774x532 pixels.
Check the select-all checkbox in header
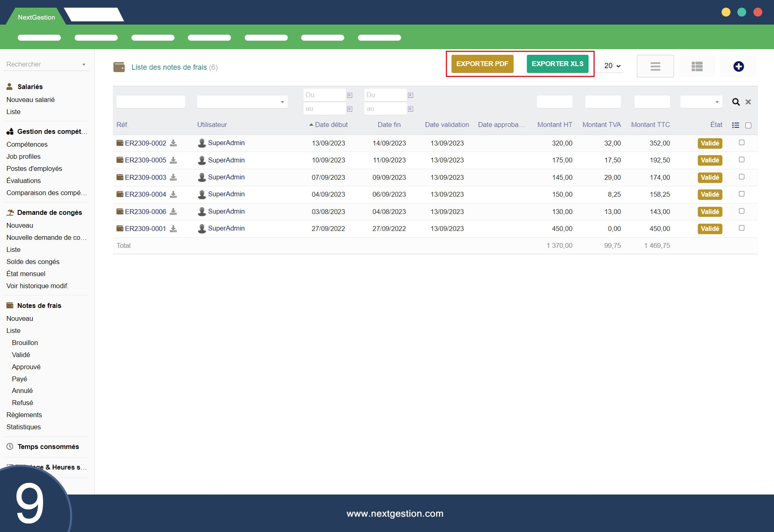coord(748,125)
